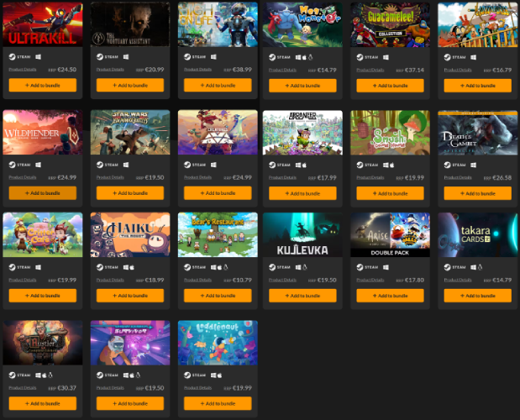Screen dimensions: 520x420
Task: Click the Linux icon under Bear's Restaurant
Action: pyautogui.click(x=226, y=267)
